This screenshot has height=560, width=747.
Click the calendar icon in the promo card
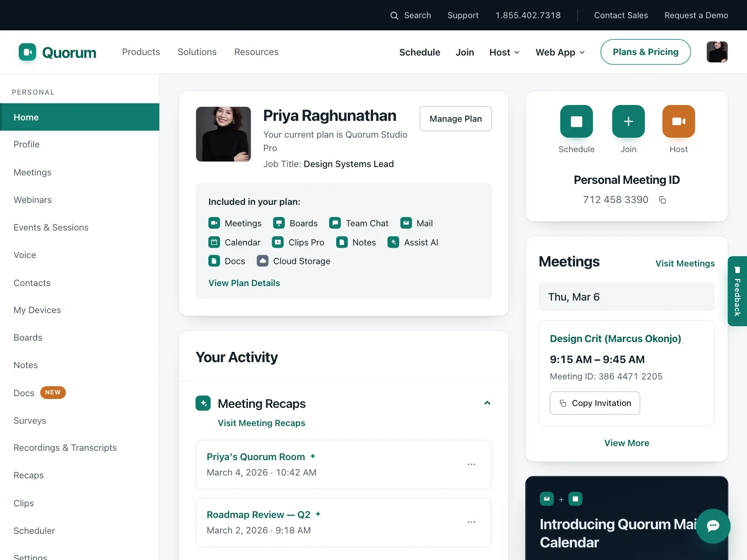coord(576,499)
